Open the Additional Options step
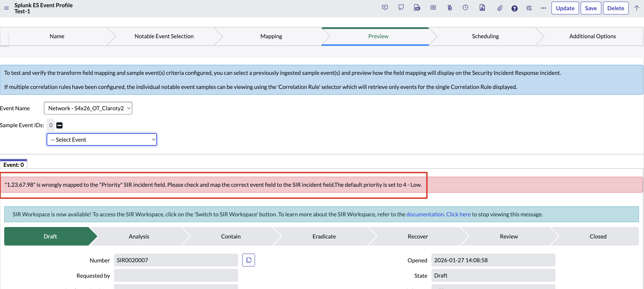The height and width of the screenshot is (289, 644). coord(593,36)
